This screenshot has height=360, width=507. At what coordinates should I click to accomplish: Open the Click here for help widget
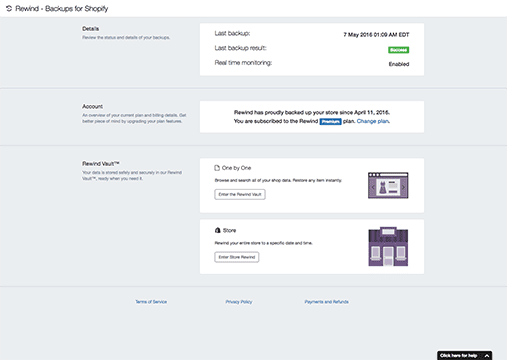point(458,356)
